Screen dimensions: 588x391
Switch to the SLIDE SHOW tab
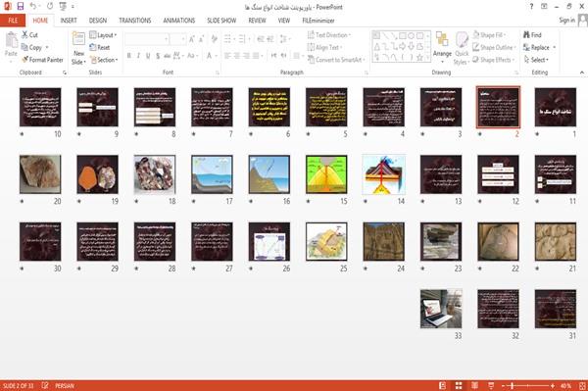tap(221, 21)
